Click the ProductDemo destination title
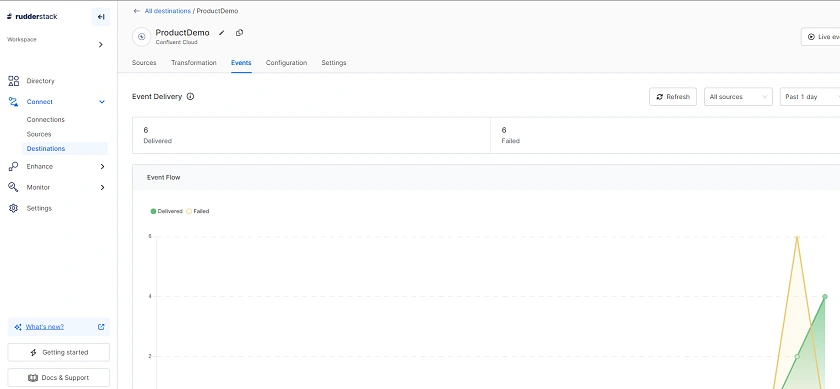Viewport: 840px width, 389px height. pos(183,33)
